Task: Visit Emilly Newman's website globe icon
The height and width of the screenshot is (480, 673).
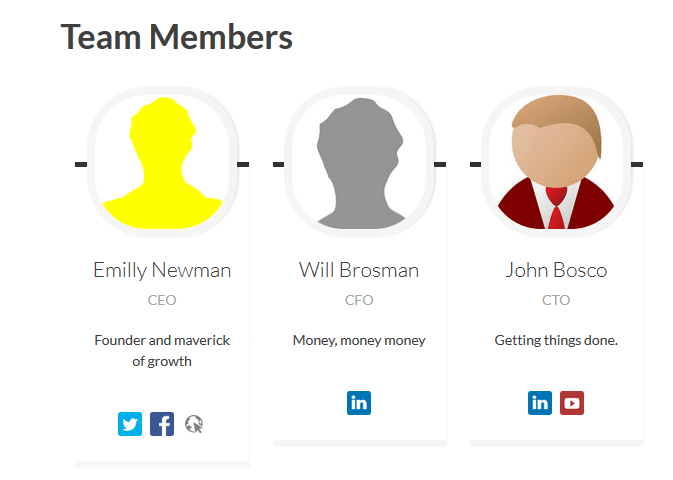Action: pos(194,424)
